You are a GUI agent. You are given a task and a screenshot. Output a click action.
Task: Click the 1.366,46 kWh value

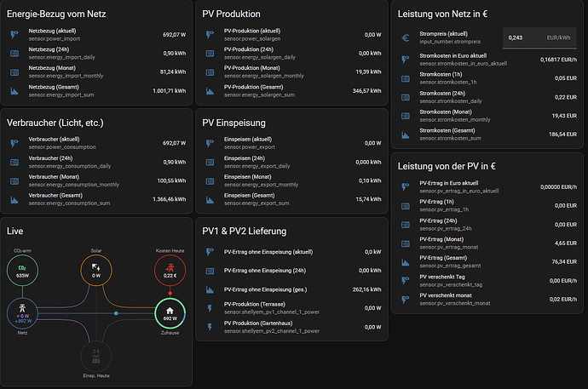tap(169, 199)
